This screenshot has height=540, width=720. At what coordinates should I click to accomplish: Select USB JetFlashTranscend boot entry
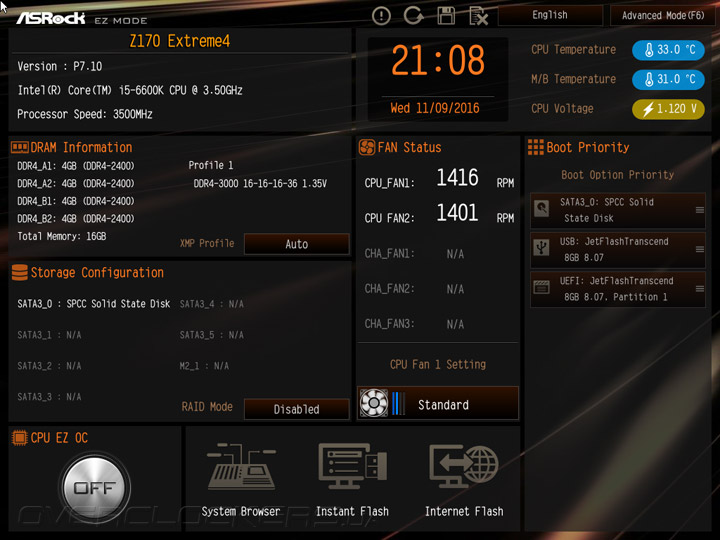click(x=618, y=250)
